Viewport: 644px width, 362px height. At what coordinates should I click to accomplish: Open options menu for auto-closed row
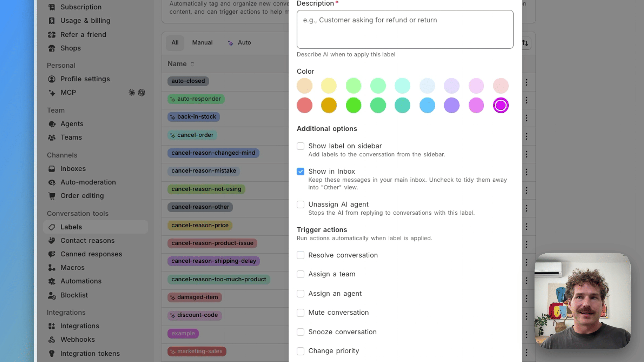(x=526, y=82)
